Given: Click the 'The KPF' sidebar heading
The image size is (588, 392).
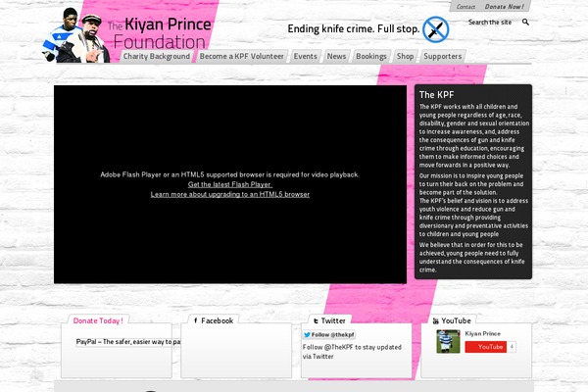Looking at the screenshot, I should click(436, 94).
